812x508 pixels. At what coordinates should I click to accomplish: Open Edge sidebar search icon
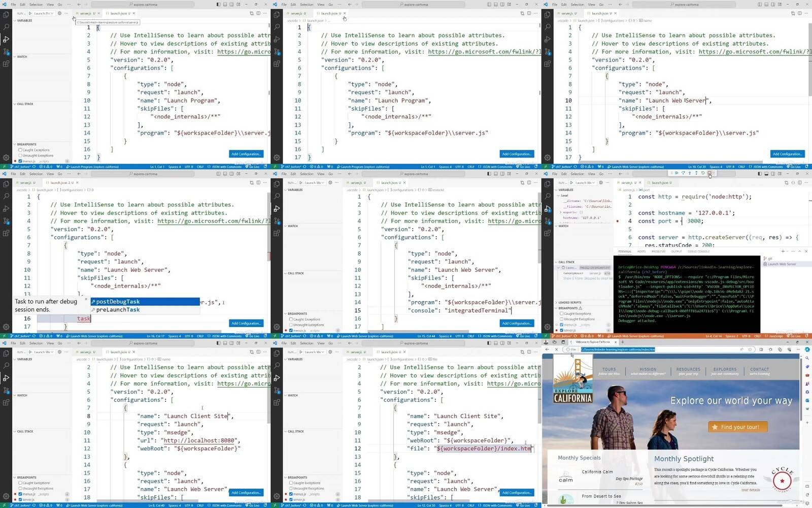[x=807, y=358]
